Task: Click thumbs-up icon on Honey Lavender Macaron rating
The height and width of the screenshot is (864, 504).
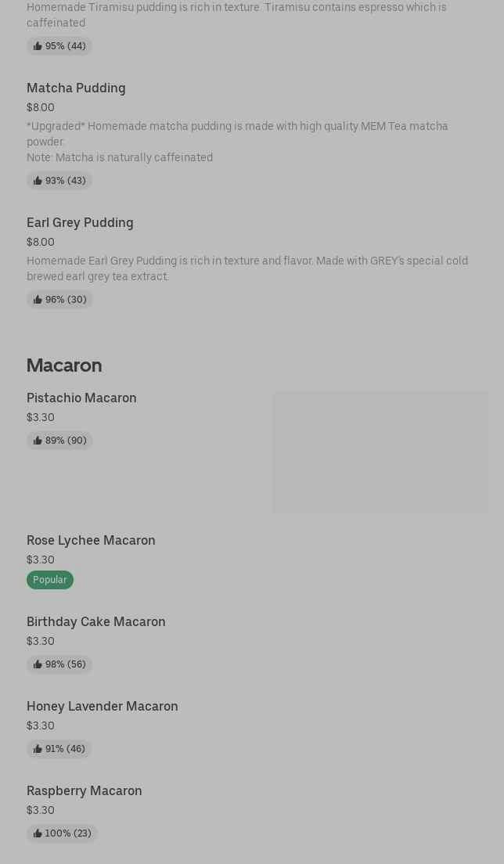Action: [38, 749]
